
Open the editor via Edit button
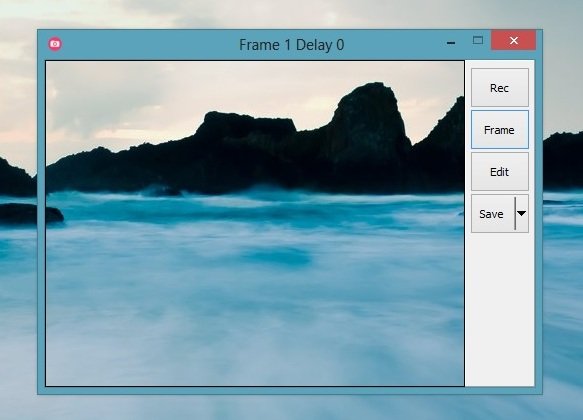click(x=500, y=172)
